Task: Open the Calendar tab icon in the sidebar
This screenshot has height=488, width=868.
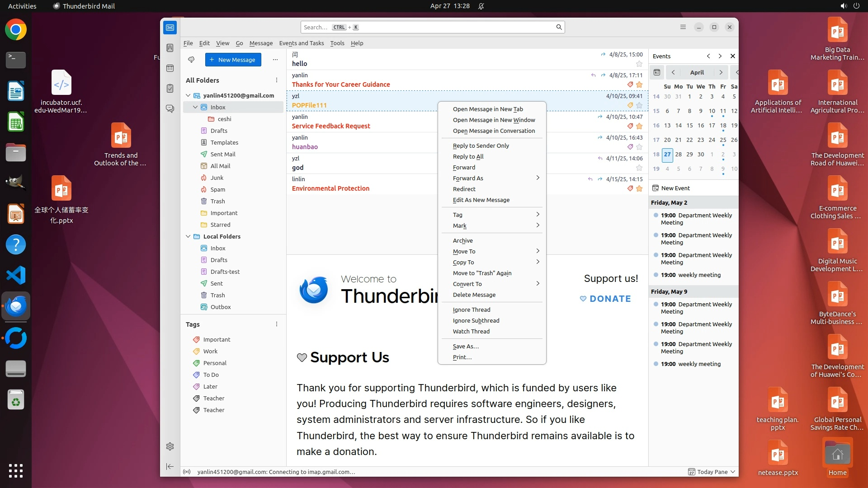Action: click(x=170, y=68)
